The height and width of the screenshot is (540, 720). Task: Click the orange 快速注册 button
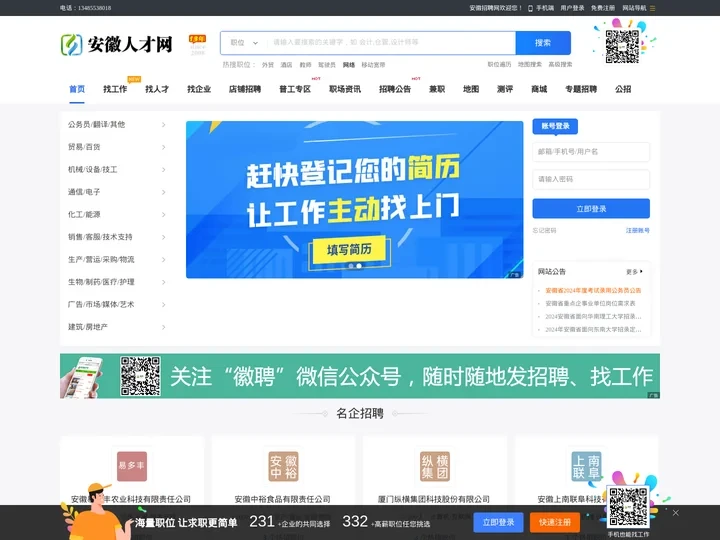(x=555, y=523)
